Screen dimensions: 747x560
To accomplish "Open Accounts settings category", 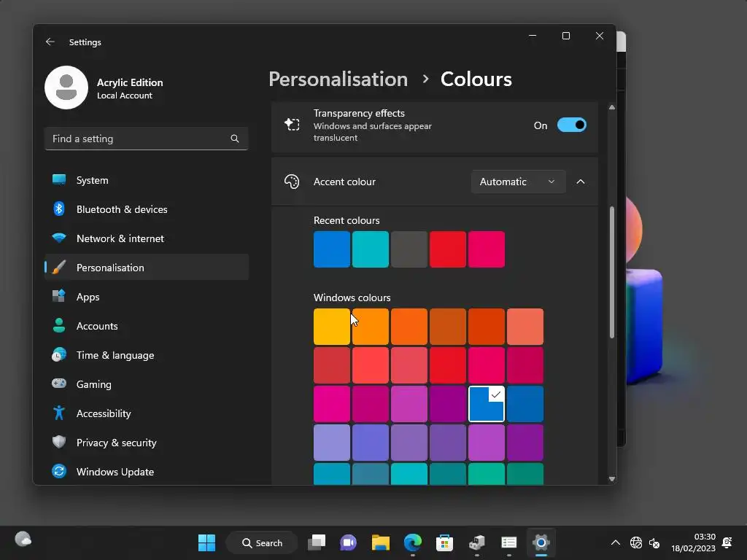I will coord(147,326).
